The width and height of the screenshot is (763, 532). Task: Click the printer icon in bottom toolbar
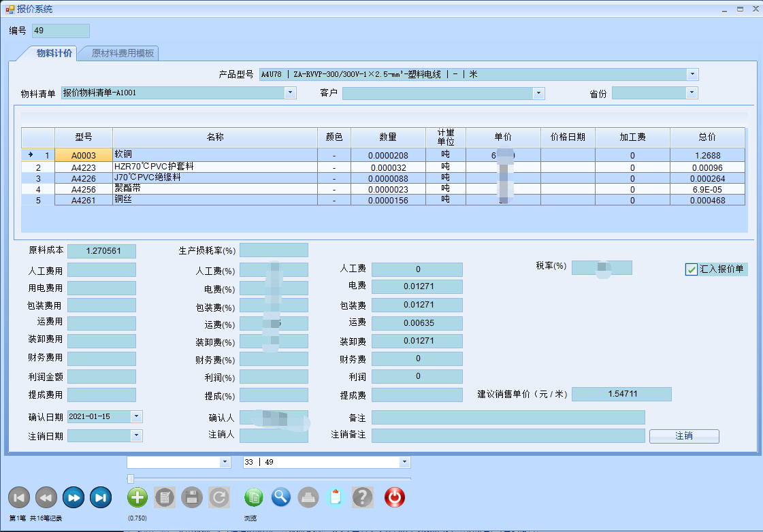coord(308,497)
